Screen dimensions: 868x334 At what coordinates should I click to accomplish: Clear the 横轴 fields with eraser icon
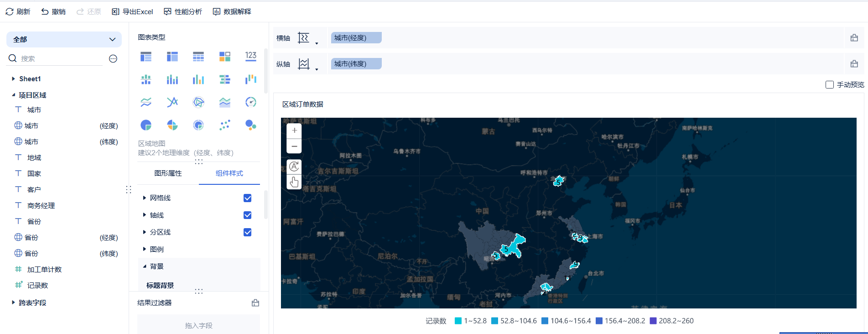pyautogui.click(x=854, y=38)
